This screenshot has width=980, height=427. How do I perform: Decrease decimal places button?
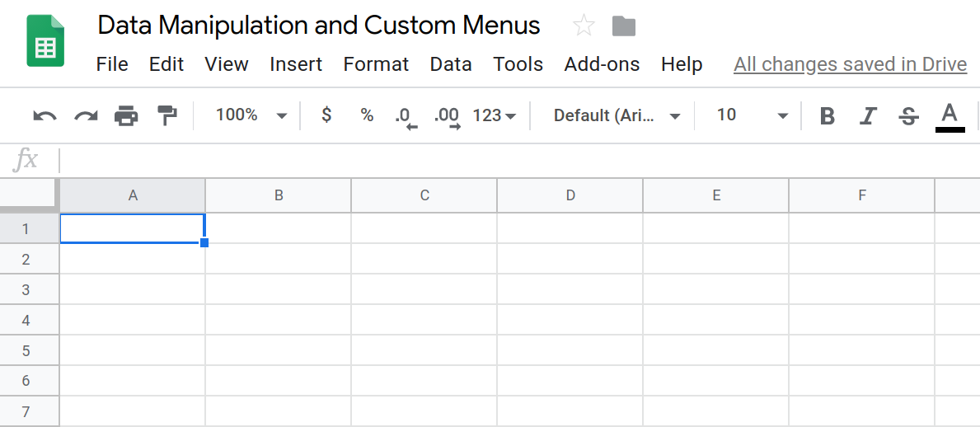[x=406, y=116]
